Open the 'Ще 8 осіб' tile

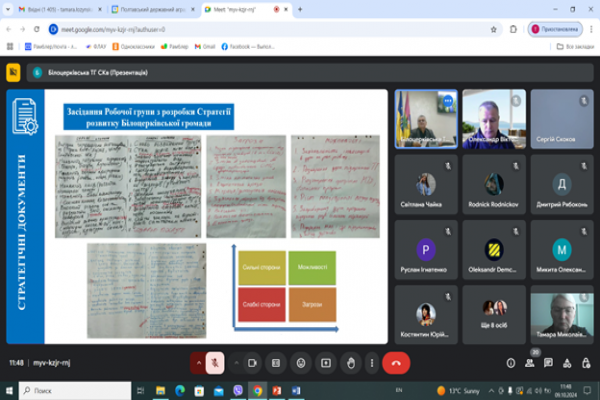494,315
